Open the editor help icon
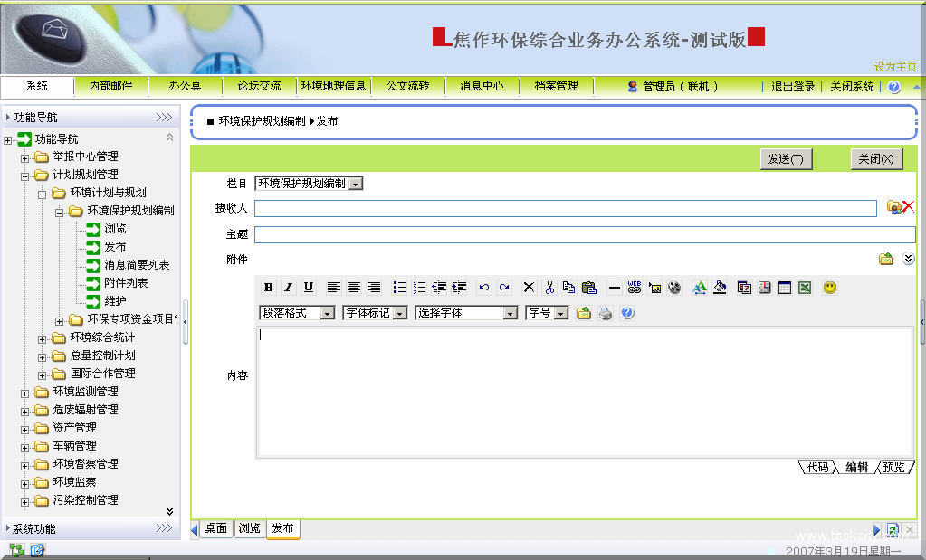This screenshot has height=560, width=926. (x=627, y=313)
